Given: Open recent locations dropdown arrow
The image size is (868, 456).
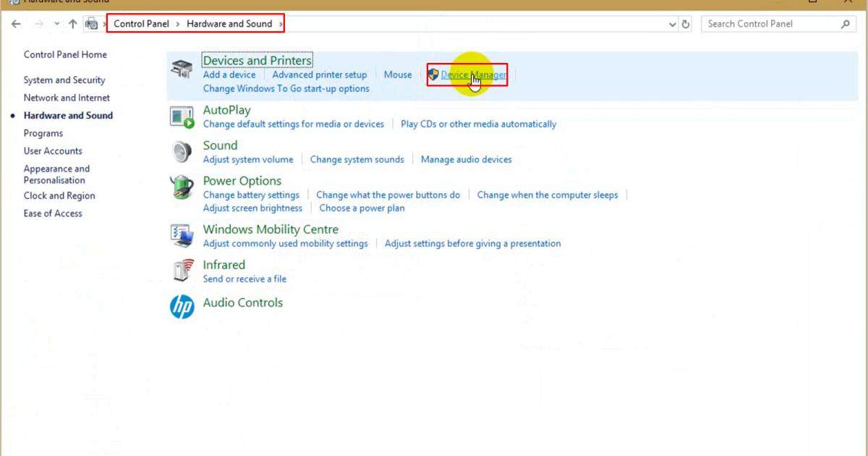Looking at the screenshot, I should pos(57,24).
